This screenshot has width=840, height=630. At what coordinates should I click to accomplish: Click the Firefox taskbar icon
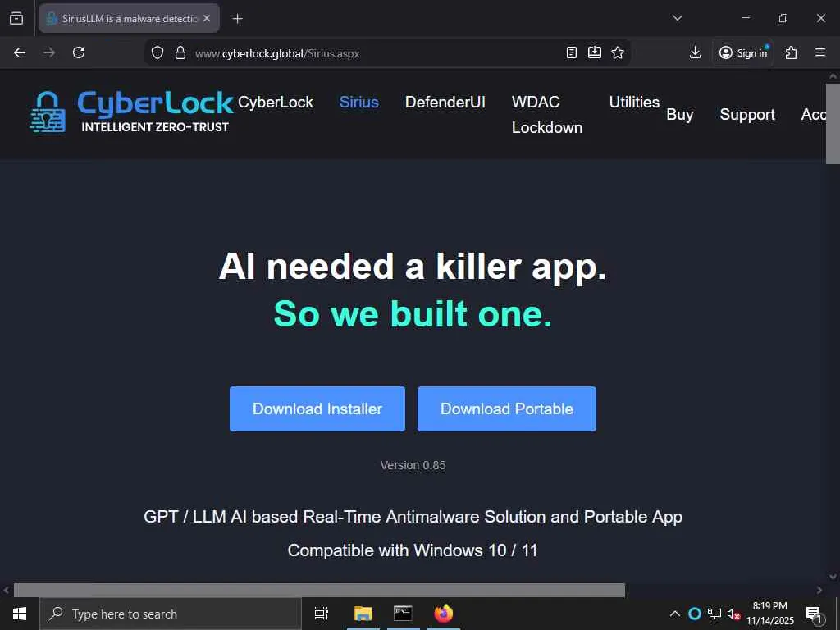(444, 614)
